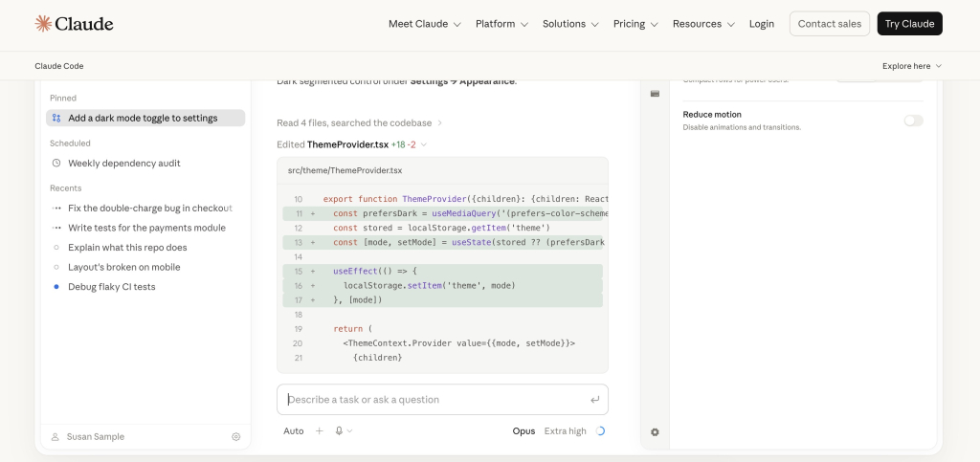Open Fix the double-charge bug in checkout
The height and width of the screenshot is (462, 980).
pos(150,208)
